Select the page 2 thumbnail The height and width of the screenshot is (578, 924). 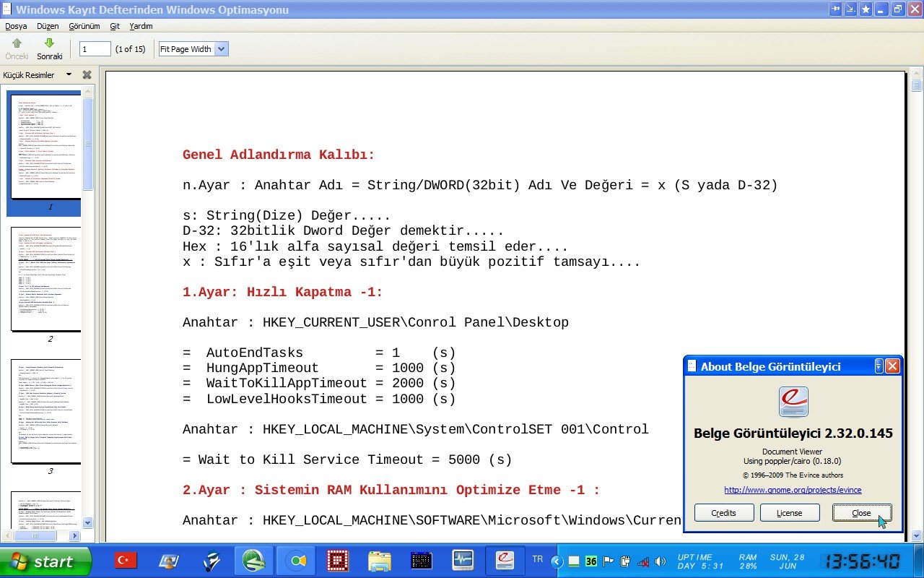pyautogui.click(x=45, y=280)
